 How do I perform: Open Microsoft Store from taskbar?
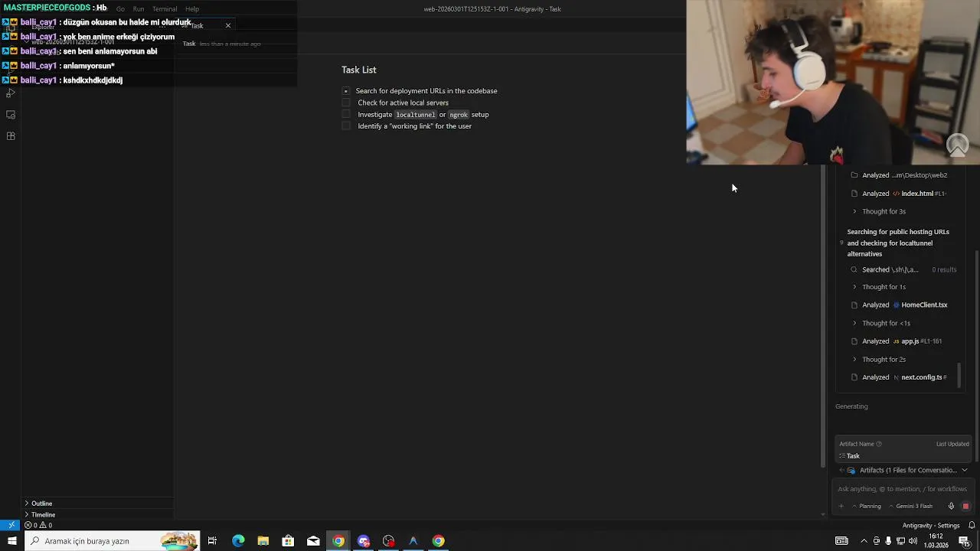(x=288, y=541)
